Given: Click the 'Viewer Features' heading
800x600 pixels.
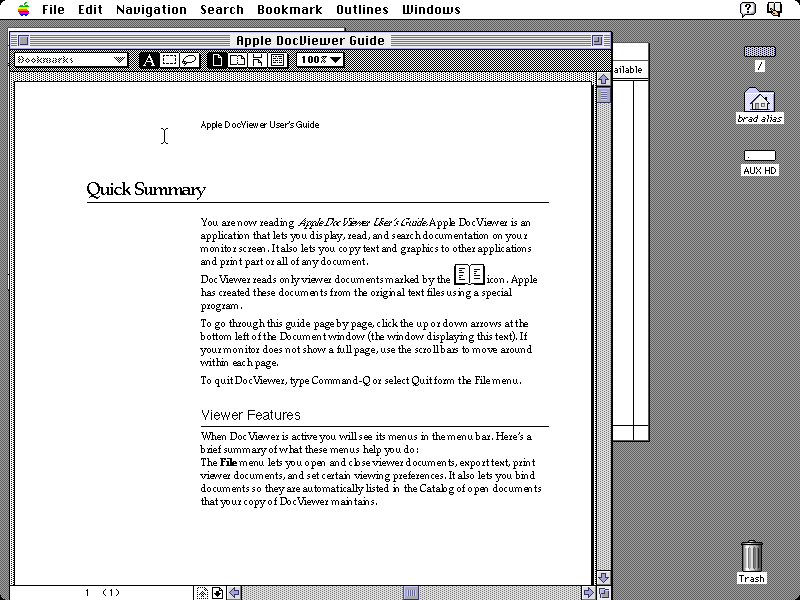Looking at the screenshot, I should [x=251, y=415].
